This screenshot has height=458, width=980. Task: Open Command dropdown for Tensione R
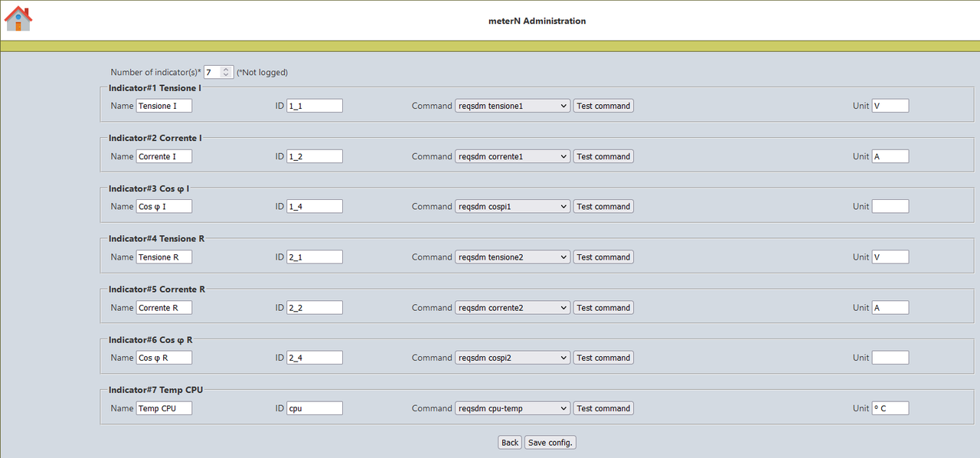(x=513, y=257)
